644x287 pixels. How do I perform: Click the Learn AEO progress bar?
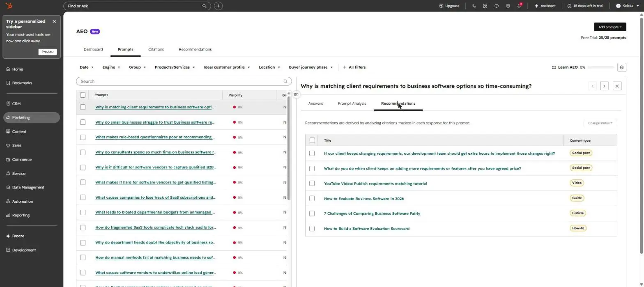tap(601, 67)
